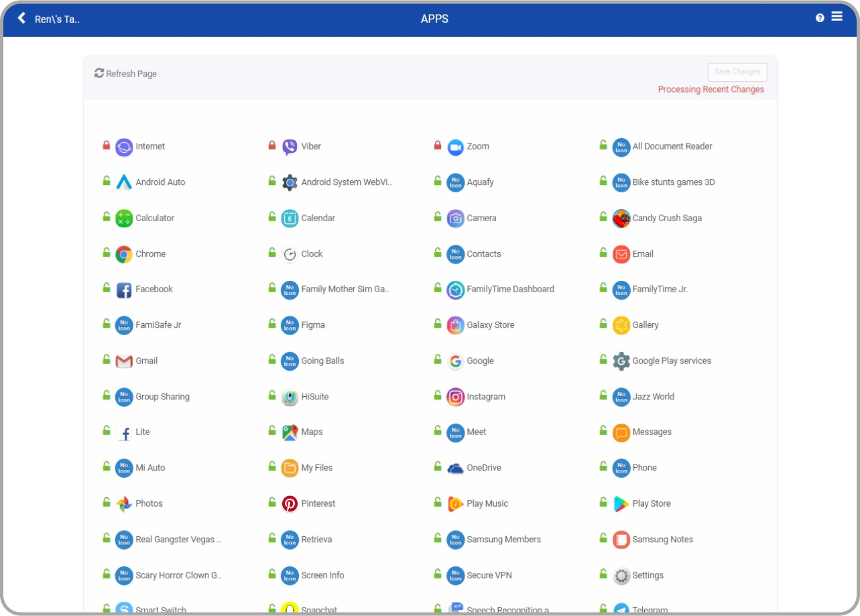Click the Samsung Members label
The image size is (860, 616).
click(504, 540)
